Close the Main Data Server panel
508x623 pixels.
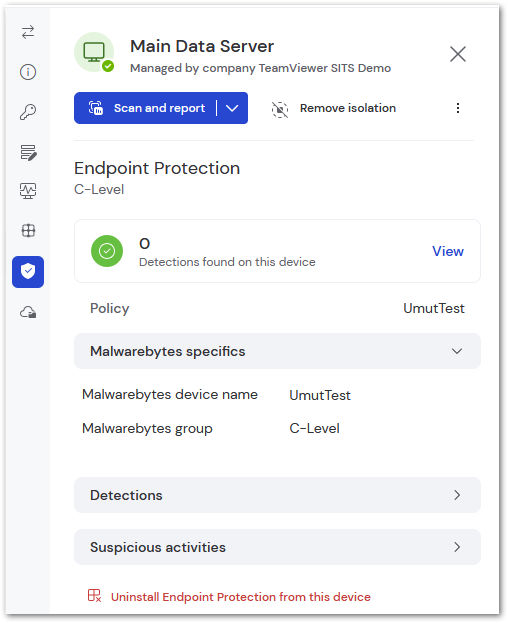click(x=458, y=54)
